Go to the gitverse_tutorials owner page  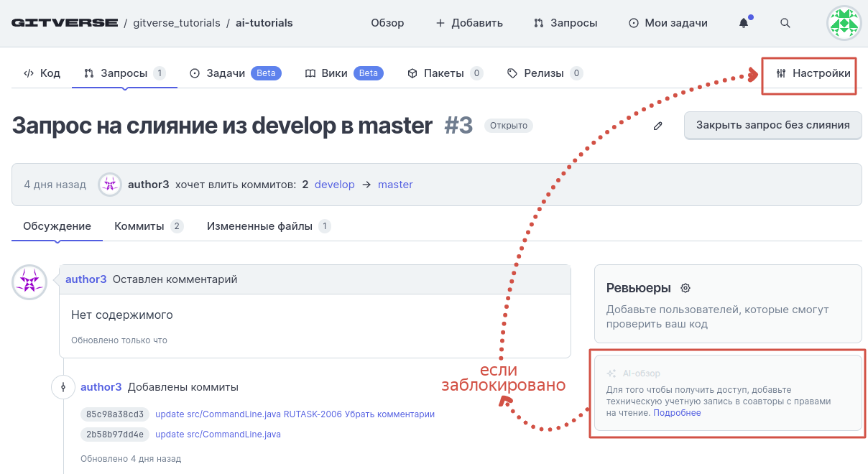[177, 23]
